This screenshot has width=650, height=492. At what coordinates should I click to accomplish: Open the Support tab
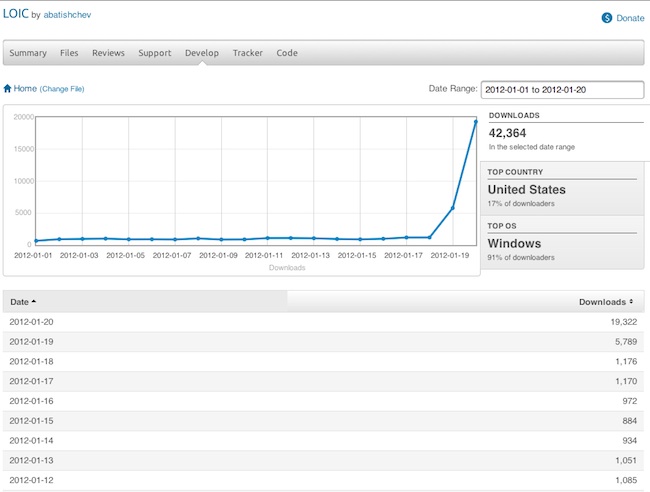point(155,53)
